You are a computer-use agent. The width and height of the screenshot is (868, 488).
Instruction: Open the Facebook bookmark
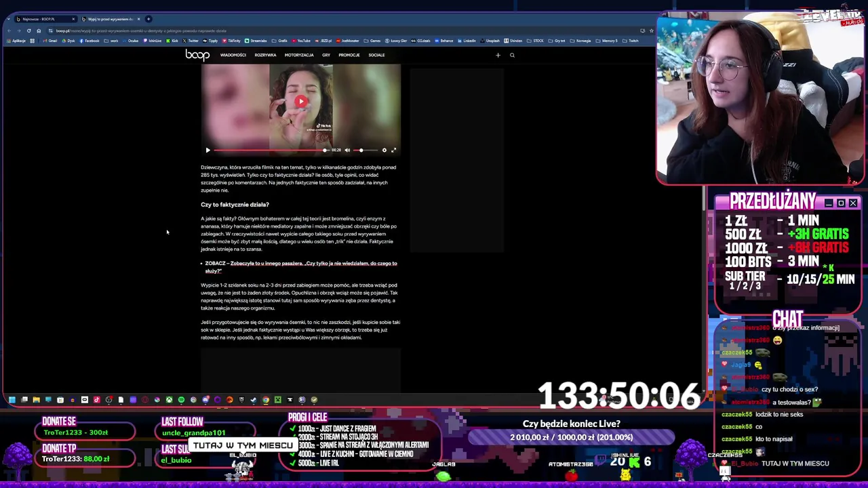point(89,41)
